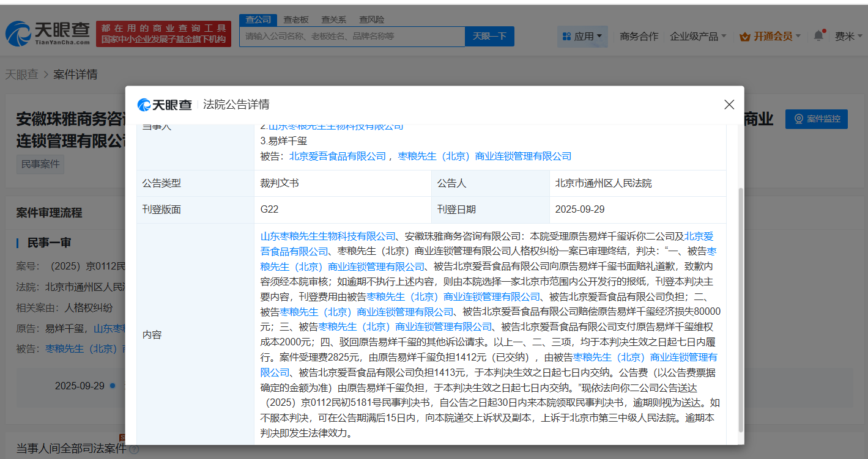Click the 案件审理流程 section heading

[49, 213]
